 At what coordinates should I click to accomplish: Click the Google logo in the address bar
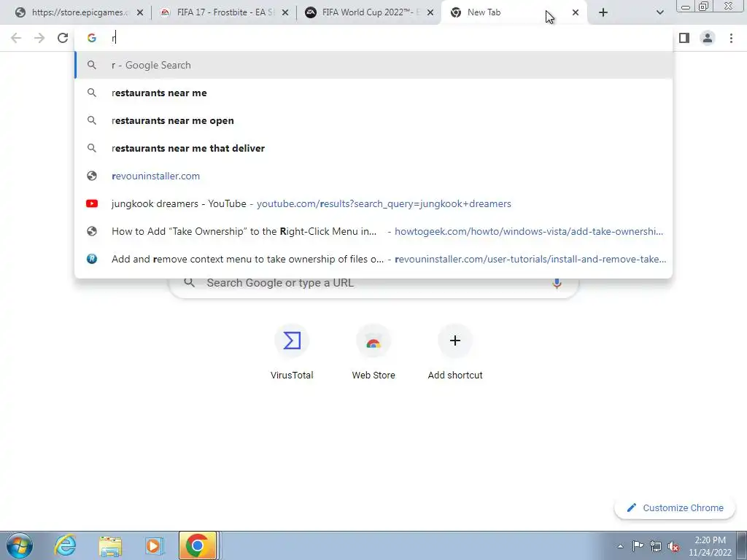[91, 38]
